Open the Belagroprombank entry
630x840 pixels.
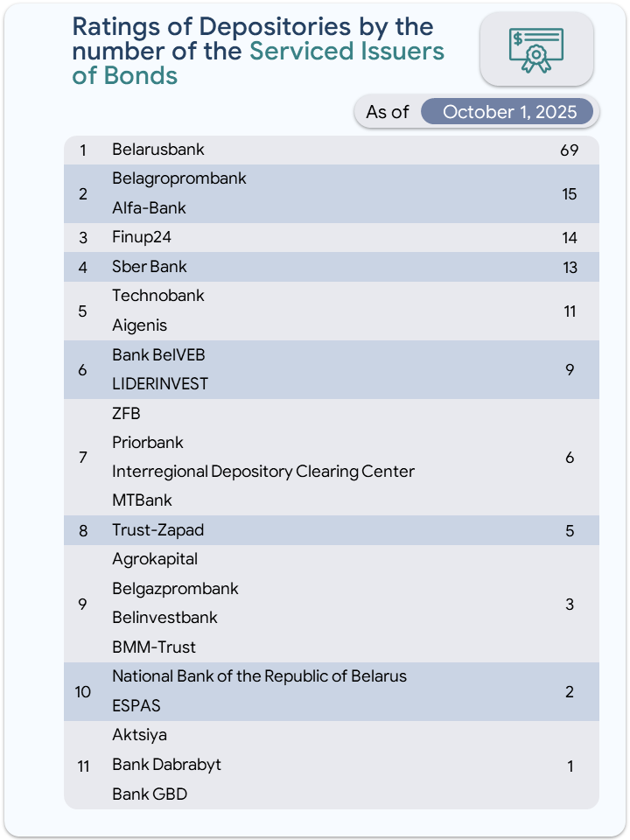point(179,178)
